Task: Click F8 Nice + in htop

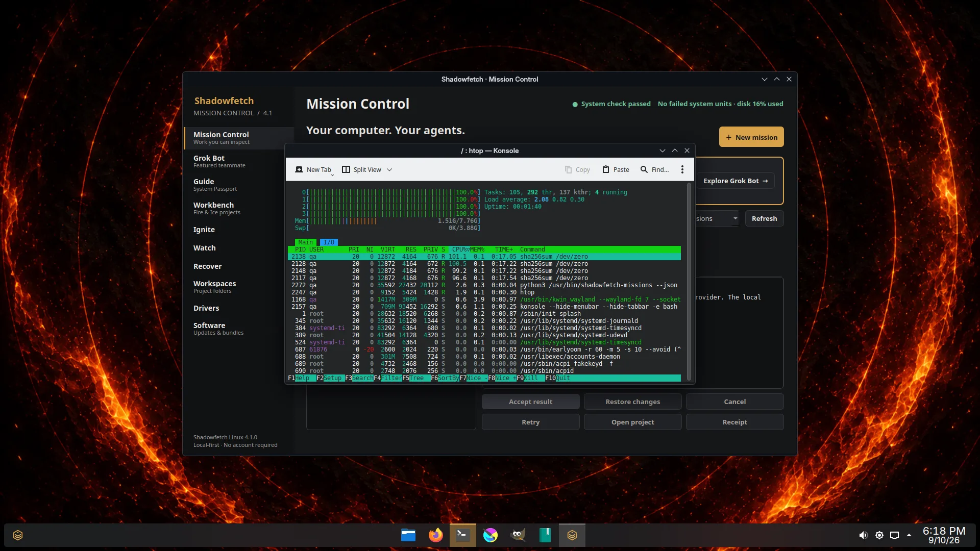Action: [x=502, y=378]
